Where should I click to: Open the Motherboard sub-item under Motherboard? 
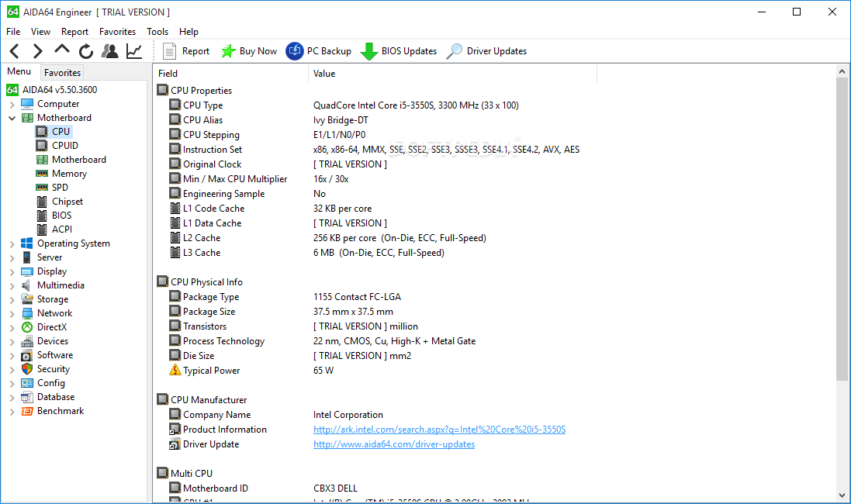point(78,160)
